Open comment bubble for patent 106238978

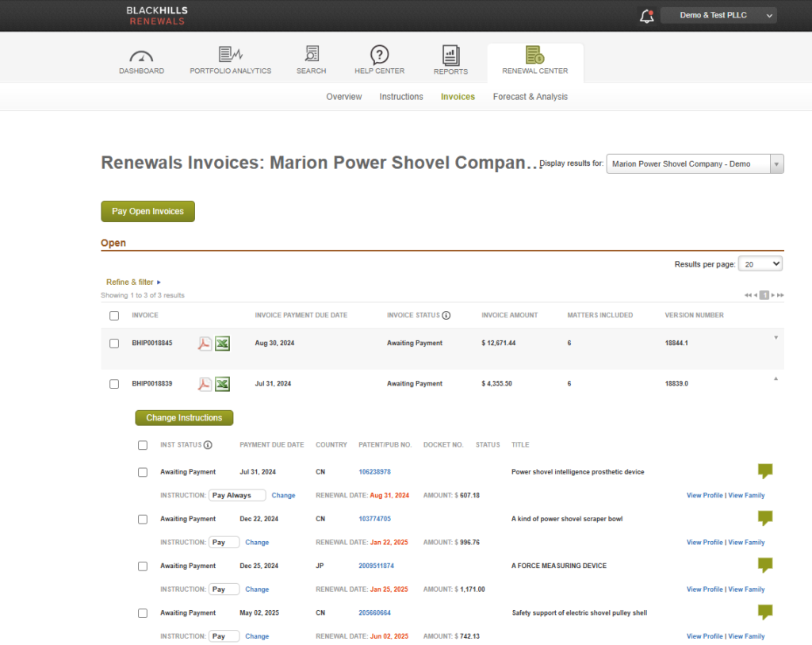point(764,471)
